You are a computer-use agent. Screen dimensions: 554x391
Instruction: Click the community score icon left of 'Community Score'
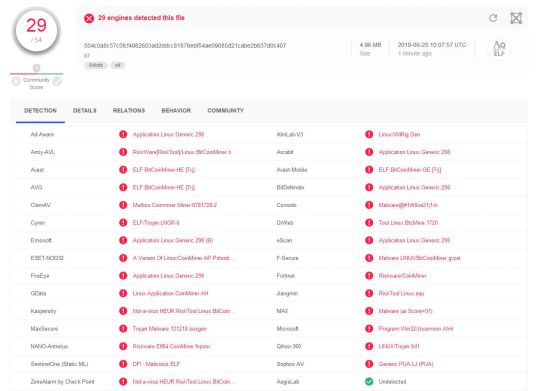[16, 81]
